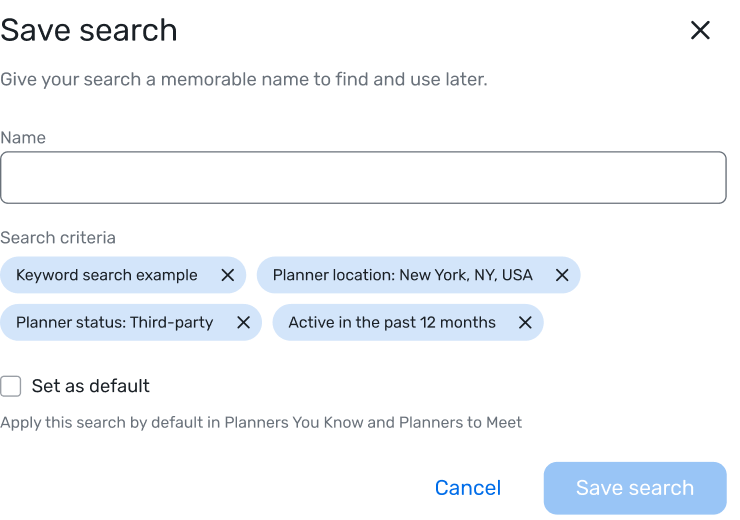Remove Active in the past 12 months chip
The width and height of the screenshot is (740, 520).
(x=525, y=323)
